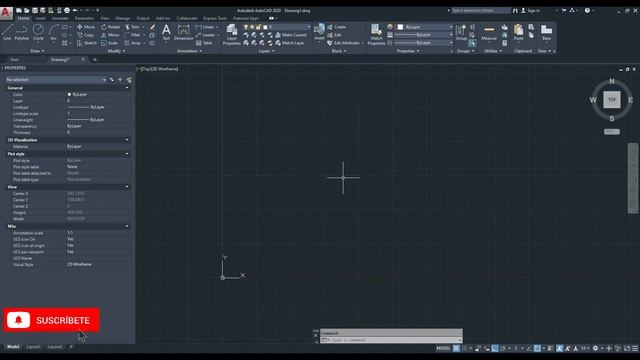The image size is (640, 360).
Task: Click the Customization menu icon in status bar
Action: pos(635,348)
